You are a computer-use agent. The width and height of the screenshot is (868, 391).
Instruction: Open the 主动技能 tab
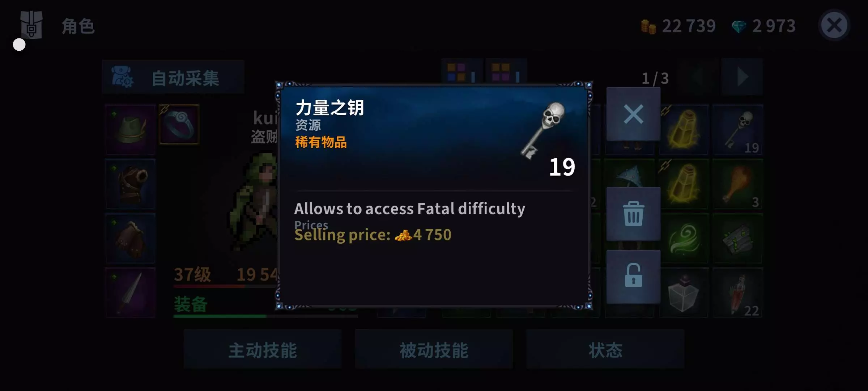[263, 349]
